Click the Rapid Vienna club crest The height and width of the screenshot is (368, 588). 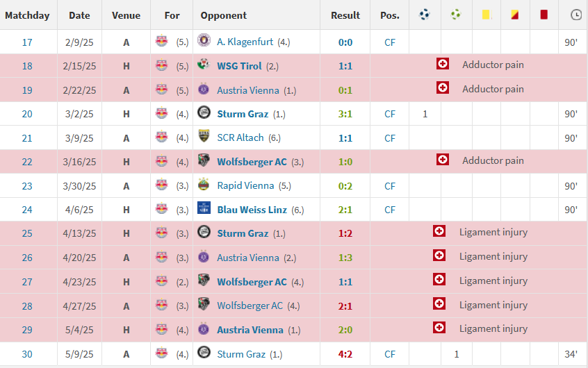[x=204, y=185]
